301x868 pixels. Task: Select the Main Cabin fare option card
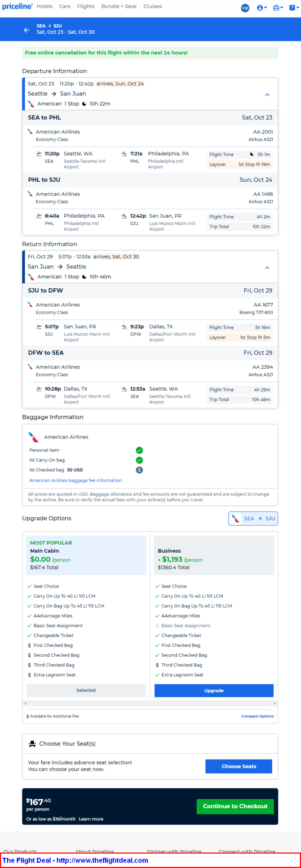[86, 555]
